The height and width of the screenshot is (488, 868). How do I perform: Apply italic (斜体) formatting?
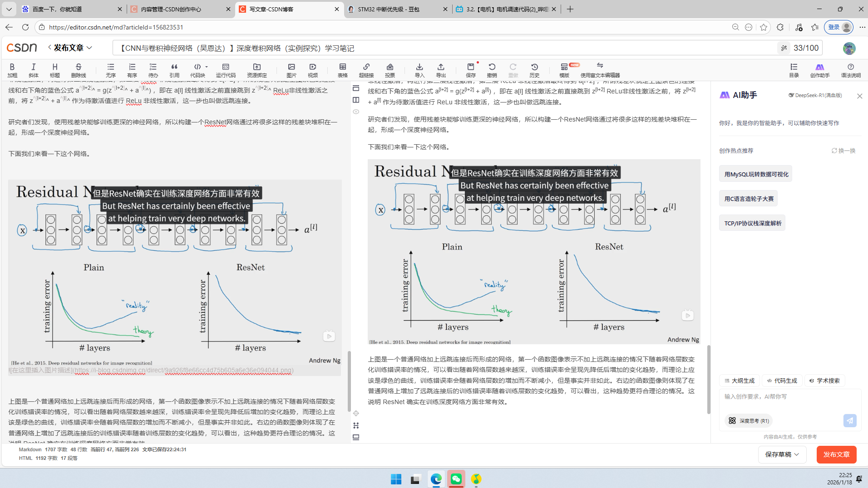click(34, 70)
